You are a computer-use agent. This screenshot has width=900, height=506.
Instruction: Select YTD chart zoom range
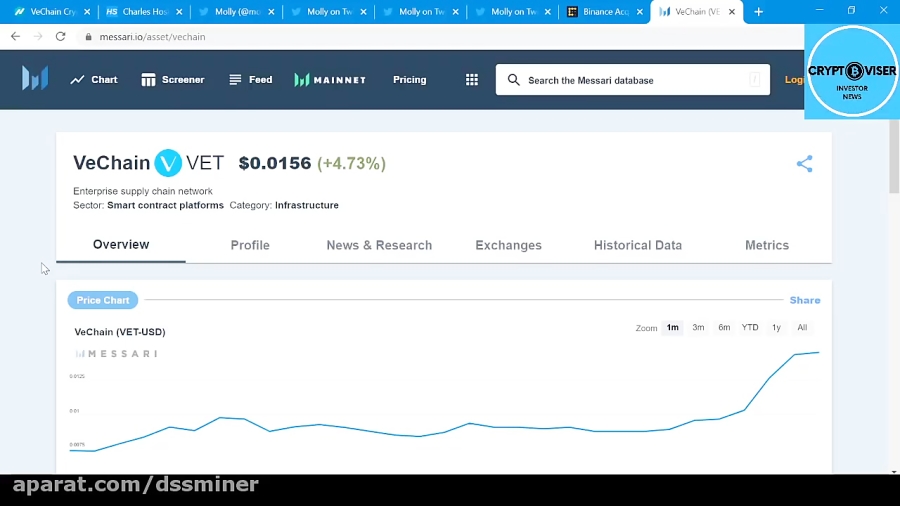tap(750, 328)
